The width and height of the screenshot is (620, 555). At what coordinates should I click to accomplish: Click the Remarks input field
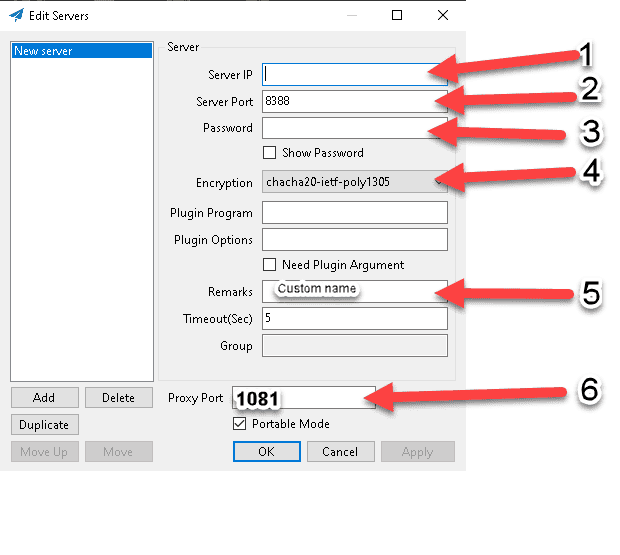click(355, 291)
